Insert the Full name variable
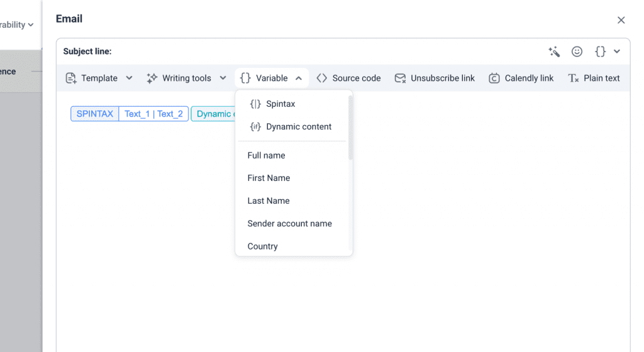 click(x=266, y=155)
